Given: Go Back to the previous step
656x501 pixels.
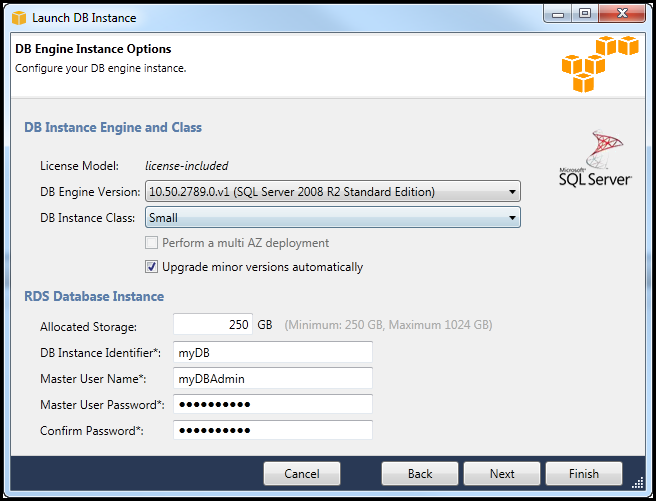Looking at the screenshot, I should pyautogui.click(x=420, y=474).
